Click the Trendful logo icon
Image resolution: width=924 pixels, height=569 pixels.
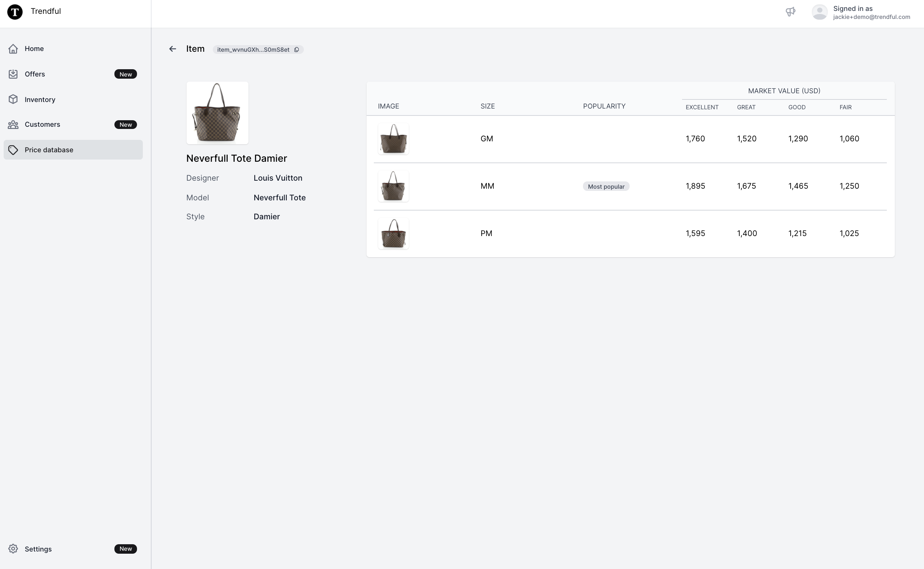(15, 12)
